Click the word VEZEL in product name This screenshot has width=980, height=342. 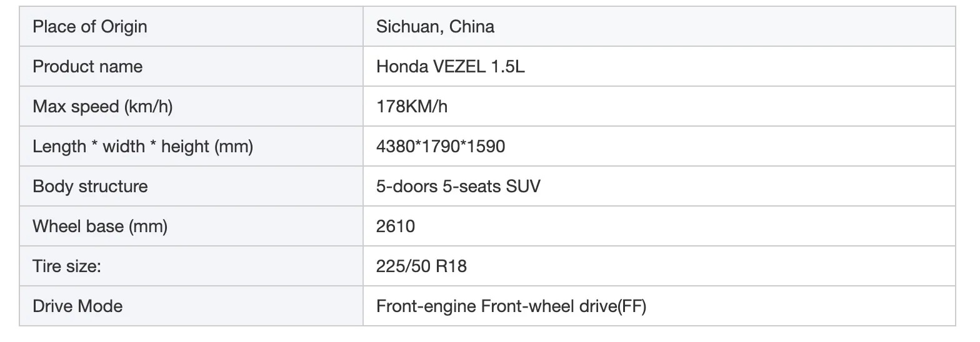pos(458,67)
